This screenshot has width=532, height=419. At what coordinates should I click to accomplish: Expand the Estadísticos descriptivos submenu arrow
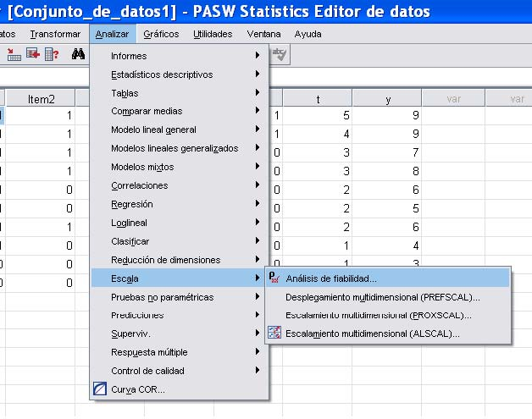pyautogui.click(x=258, y=74)
